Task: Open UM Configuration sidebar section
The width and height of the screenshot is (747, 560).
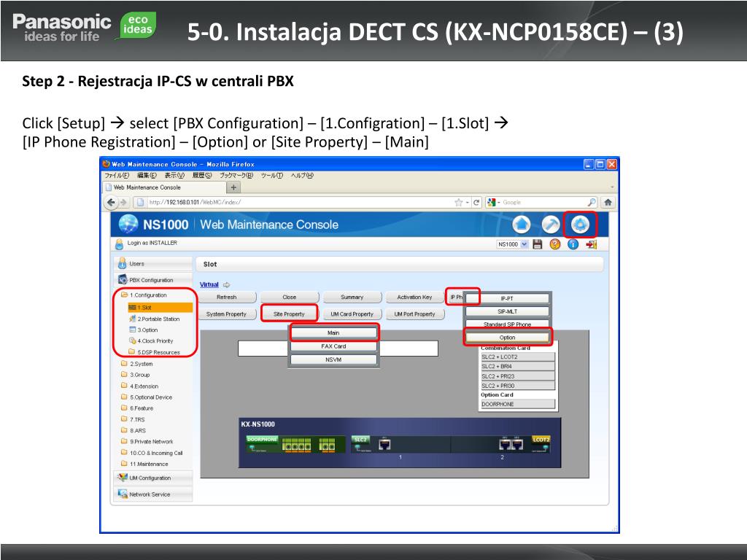Action: (153, 478)
